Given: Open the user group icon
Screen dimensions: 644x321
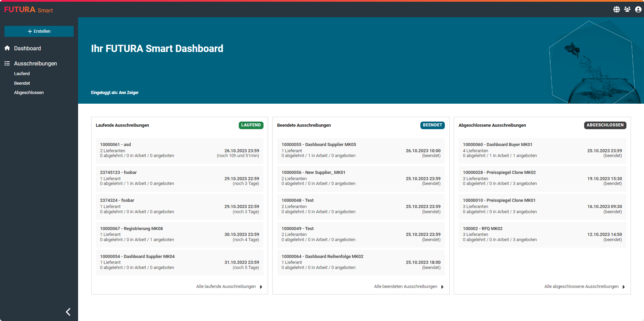Looking at the screenshot, I should click(x=627, y=9).
